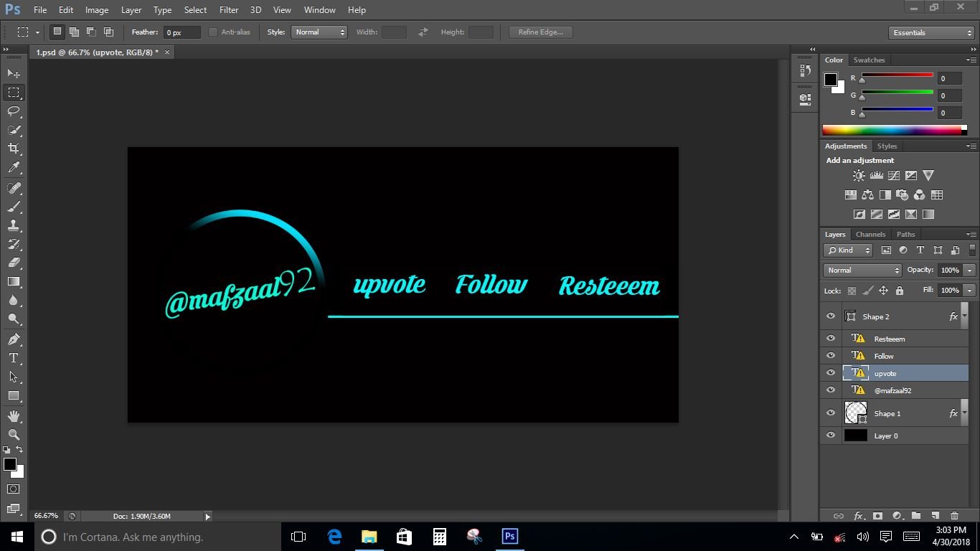The height and width of the screenshot is (551, 980).
Task: Select the Lasso tool
Action: pos(14,111)
